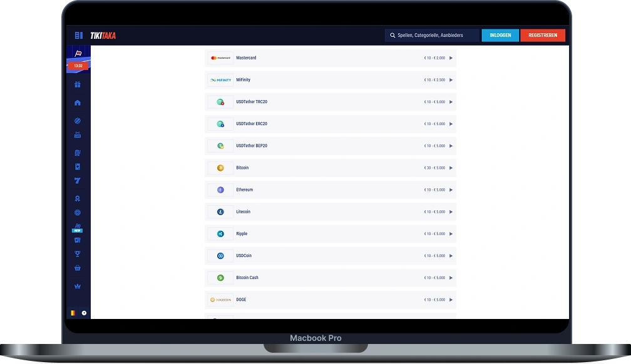Expand the USDTether BEP20 row arrow
631x364 pixels.
pyautogui.click(x=451, y=146)
